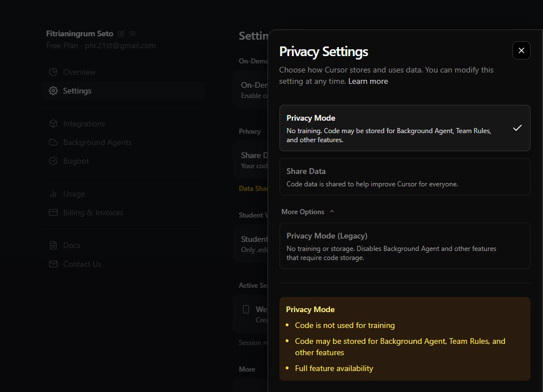Select Privacy Mode (Legacy)
Screen dimensions: 543x392
coord(405,245)
